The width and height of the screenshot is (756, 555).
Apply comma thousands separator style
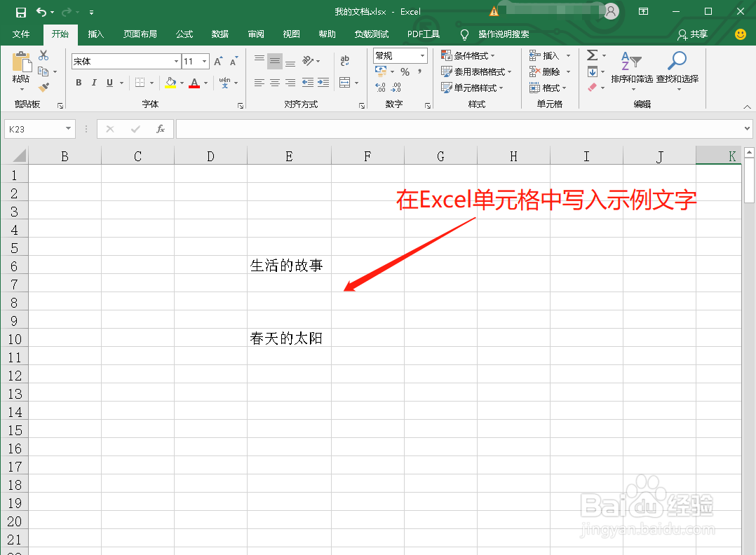pyautogui.click(x=420, y=71)
